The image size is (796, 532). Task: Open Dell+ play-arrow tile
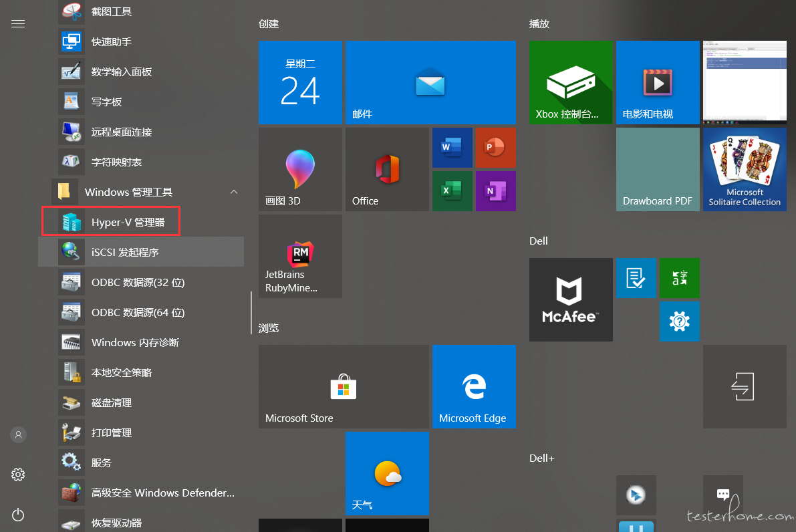pyautogui.click(x=636, y=495)
